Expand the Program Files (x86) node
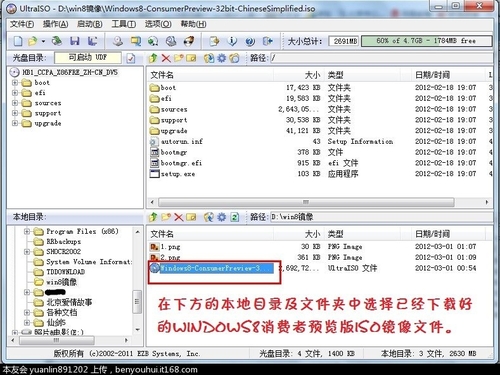 [x=27, y=231]
